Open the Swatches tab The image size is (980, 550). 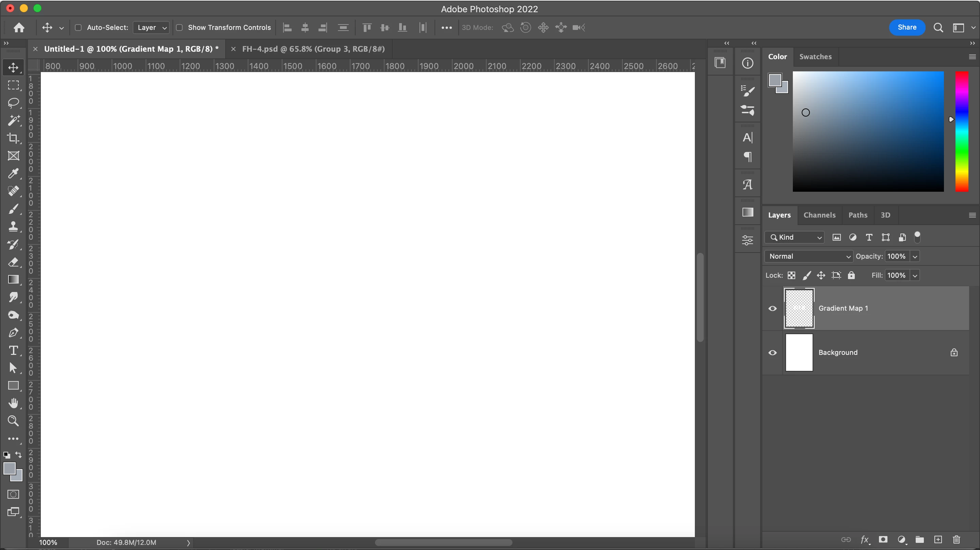(815, 57)
